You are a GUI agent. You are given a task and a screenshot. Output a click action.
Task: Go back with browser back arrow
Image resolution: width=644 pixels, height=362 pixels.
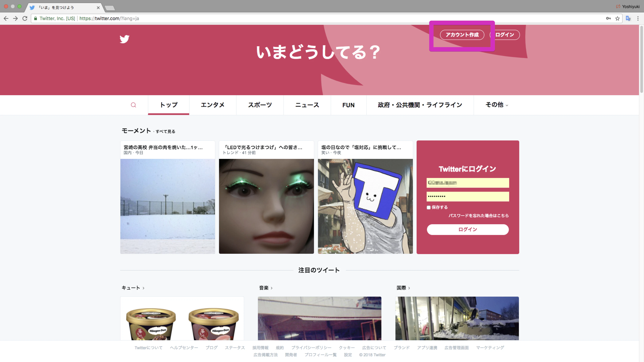click(x=6, y=18)
